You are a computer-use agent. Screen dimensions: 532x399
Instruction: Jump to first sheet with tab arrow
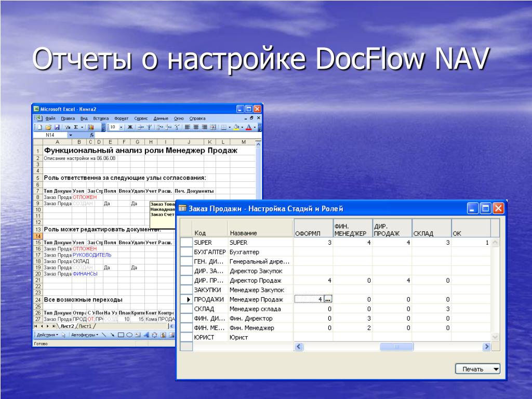(x=36, y=326)
